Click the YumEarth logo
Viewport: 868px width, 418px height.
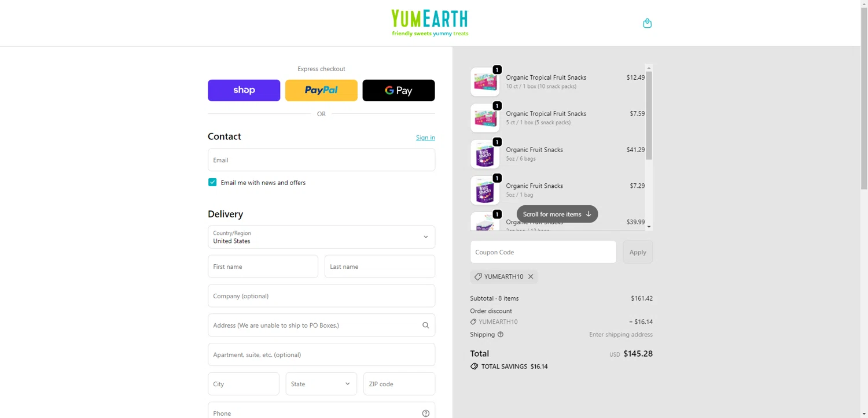[x=430, y=23]
